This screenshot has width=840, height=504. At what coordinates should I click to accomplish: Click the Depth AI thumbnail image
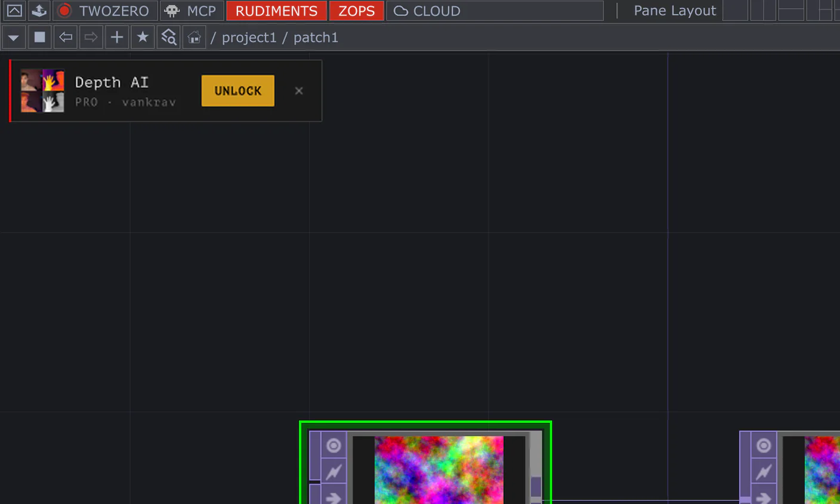42,91
